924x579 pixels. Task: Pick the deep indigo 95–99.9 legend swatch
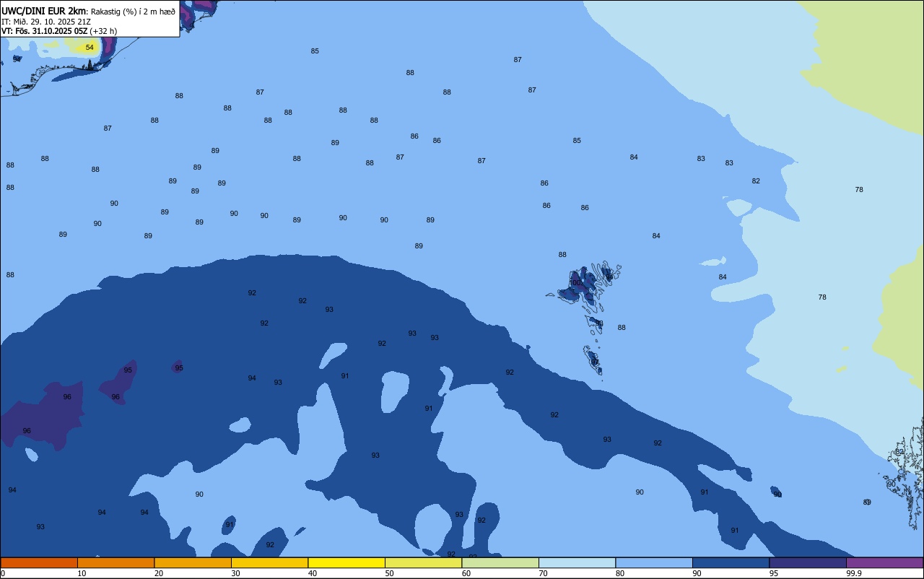tap(808, 562)
